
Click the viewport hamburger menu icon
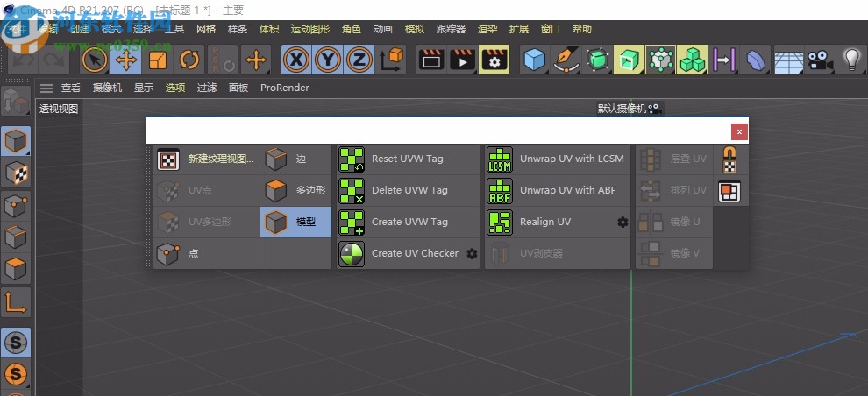tap(46, 88)
